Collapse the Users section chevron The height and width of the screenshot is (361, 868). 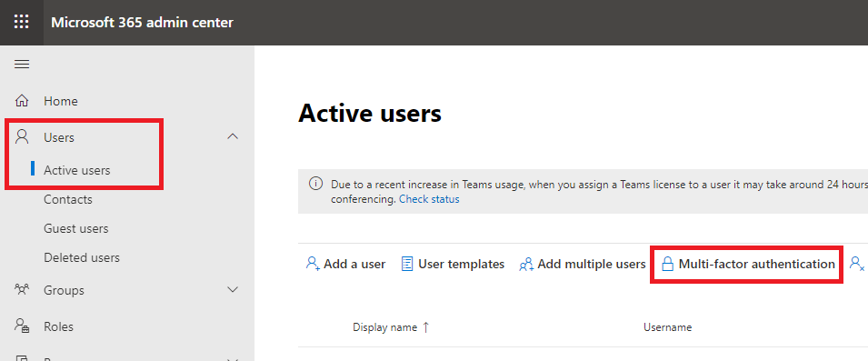[x=233, y=136]
